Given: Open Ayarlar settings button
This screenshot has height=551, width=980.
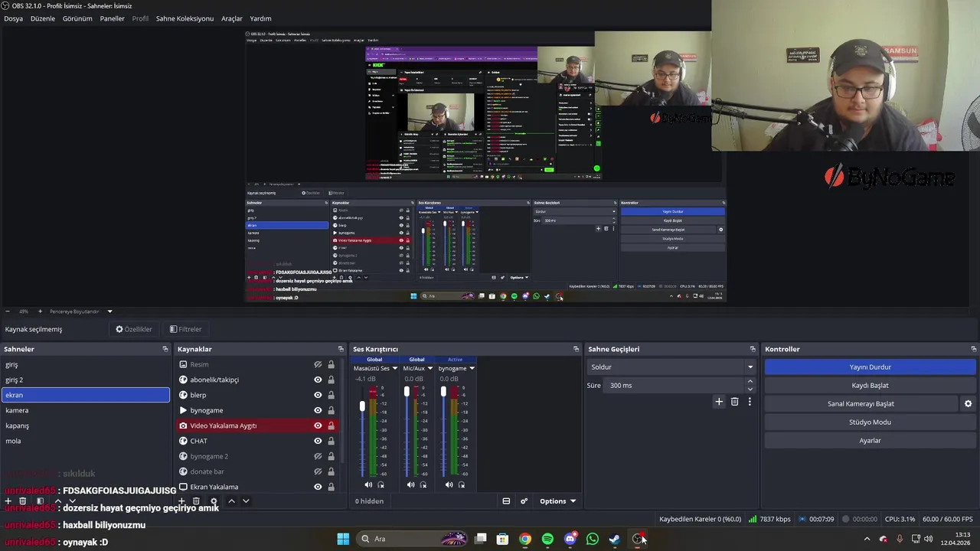Looking at the screenshot, I should [x=870, y=440].
